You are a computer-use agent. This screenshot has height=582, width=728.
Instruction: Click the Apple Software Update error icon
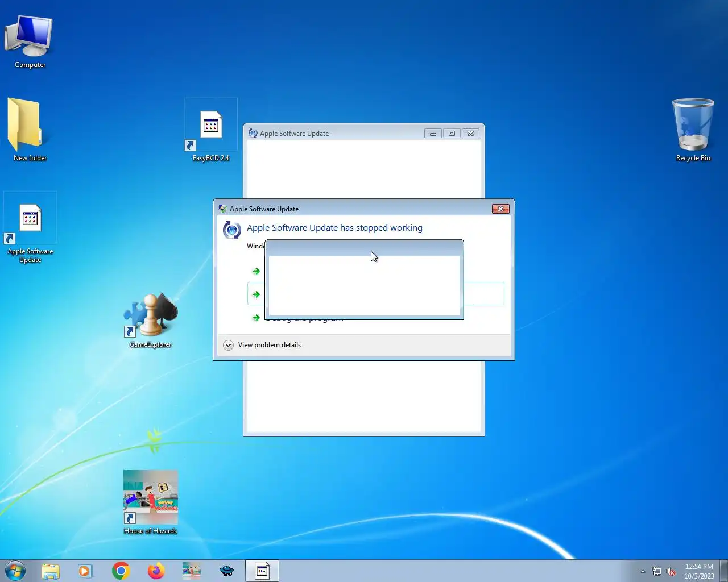click(x=231, y=230)
